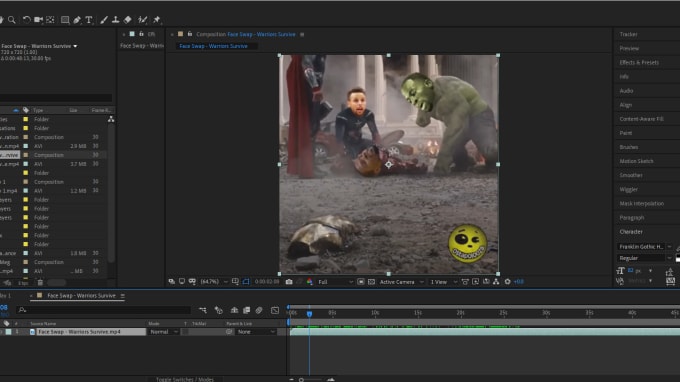Toggle Draft 3D in timeline

(219, 310)
